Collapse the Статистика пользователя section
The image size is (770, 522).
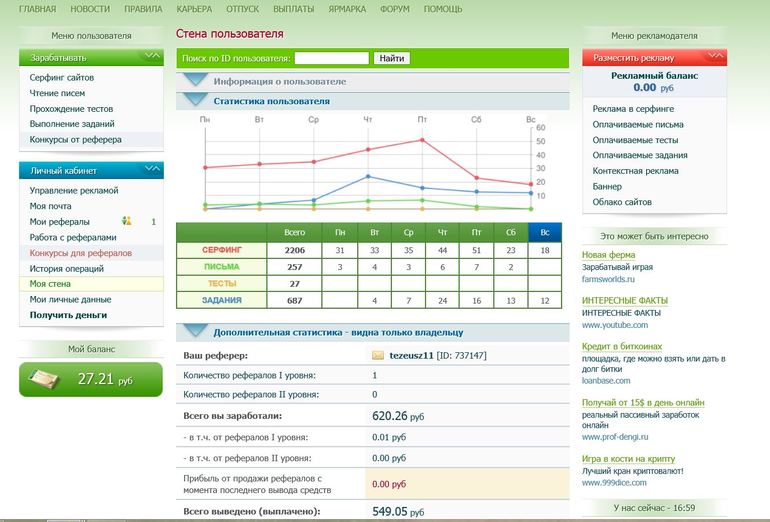point(195,100)
